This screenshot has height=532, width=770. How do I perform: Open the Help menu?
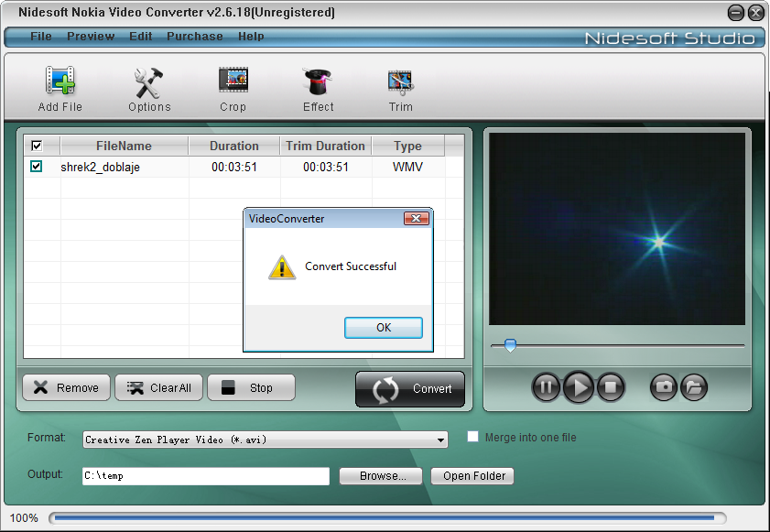pyautogui.click(x=251, y=37)
